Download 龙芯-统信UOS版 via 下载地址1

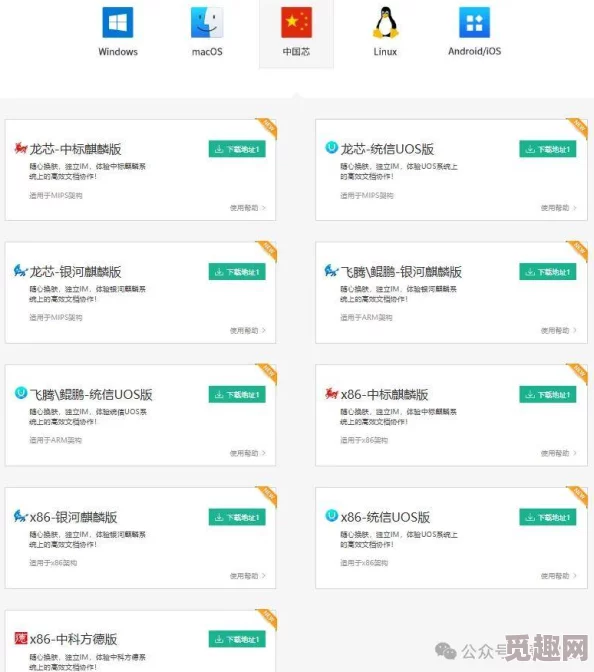[x=548, y=149]
